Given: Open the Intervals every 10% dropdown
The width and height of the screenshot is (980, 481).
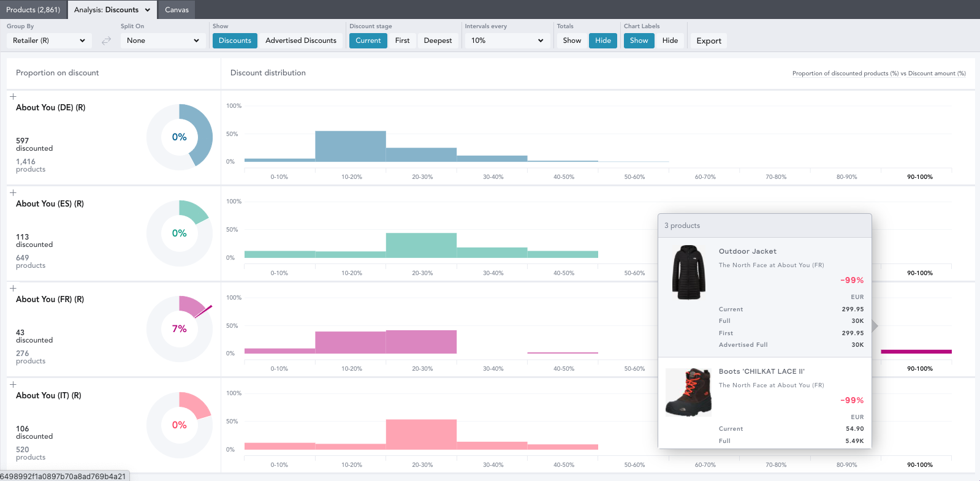Looking at the screenshot, I should pyautogui.click(x=507, y=40).
